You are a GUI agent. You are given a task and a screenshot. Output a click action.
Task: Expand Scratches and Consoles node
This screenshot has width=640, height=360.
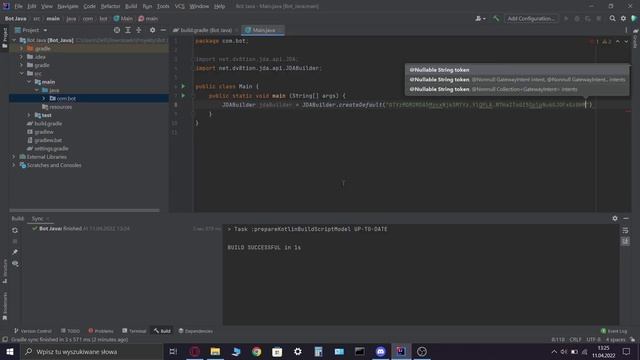pyautogui.click(x=14, y=165)
